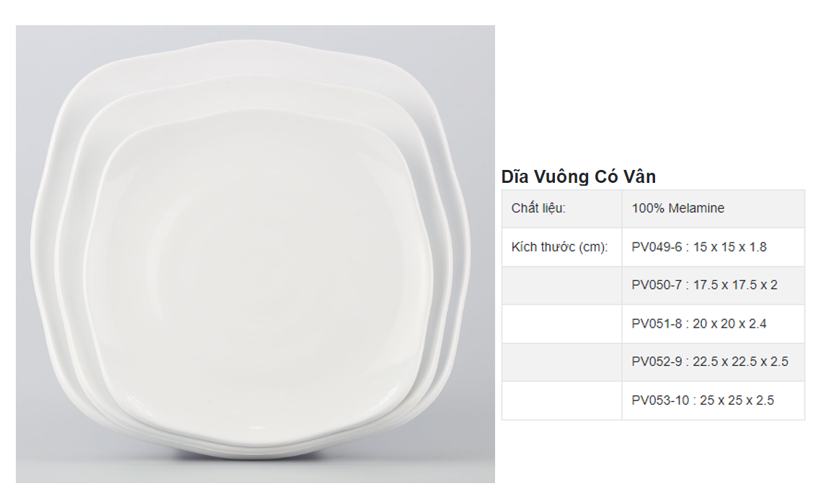The width and height of the screenshot is (823, 504).
Task: Click the PV051-8 20 x 20 x 2.4 entry
Action: (x=698, y=324)
